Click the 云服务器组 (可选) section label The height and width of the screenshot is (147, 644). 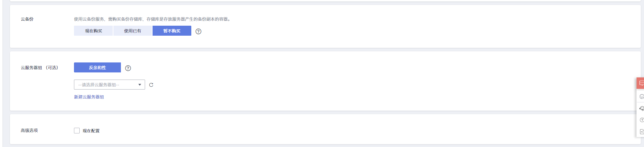point(39,68)
